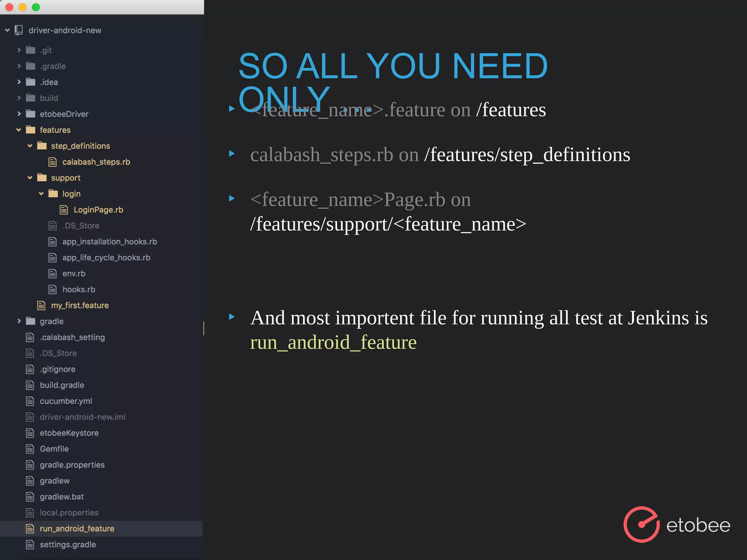
Task: Click the cucumber.yml file icon
Action: [x=30, y=401]
